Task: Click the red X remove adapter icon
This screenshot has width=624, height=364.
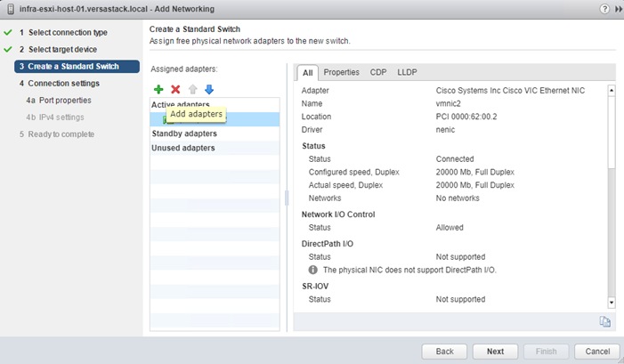Action: coord(175,89)
